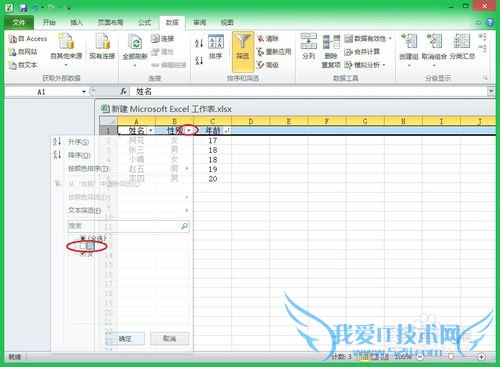Switch to the 页面布局 (Page Layout) tab

click(110, 22)
